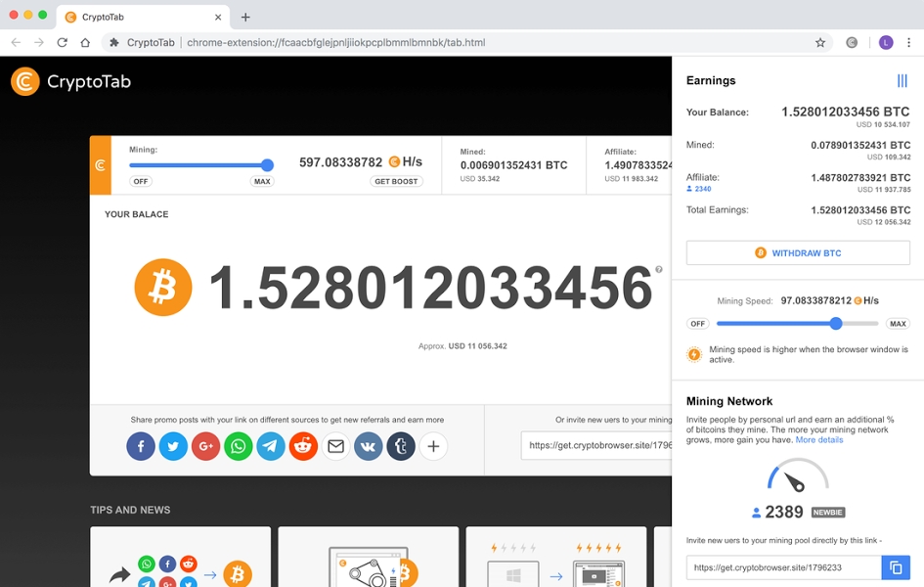Open Chrome's three-dot menu

[908, 42]
